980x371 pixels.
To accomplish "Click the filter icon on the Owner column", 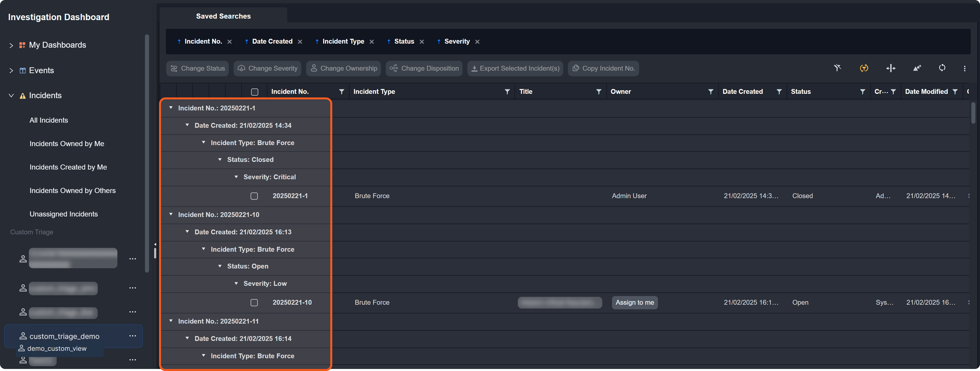I will pos(711,92).
